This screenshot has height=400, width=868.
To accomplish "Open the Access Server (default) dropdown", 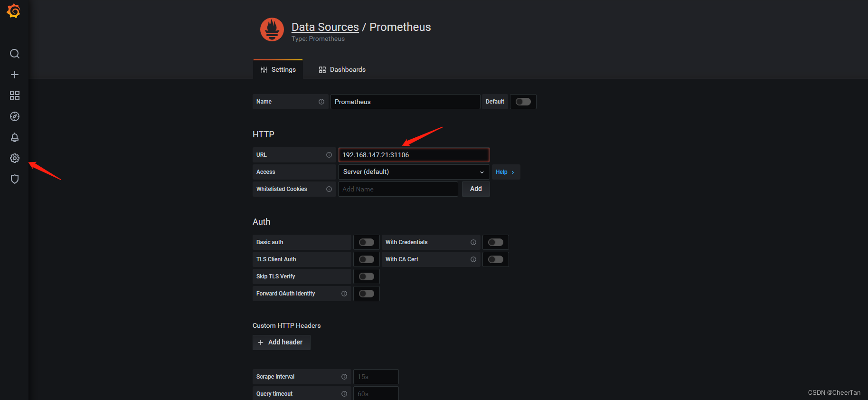I will (x=414, y=172).
